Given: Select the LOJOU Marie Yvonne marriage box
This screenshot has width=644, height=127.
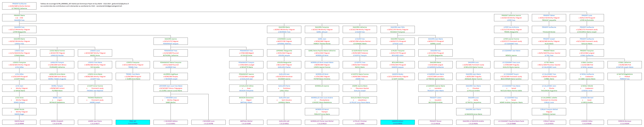Looking at the screenshot, I should point(57,53).
